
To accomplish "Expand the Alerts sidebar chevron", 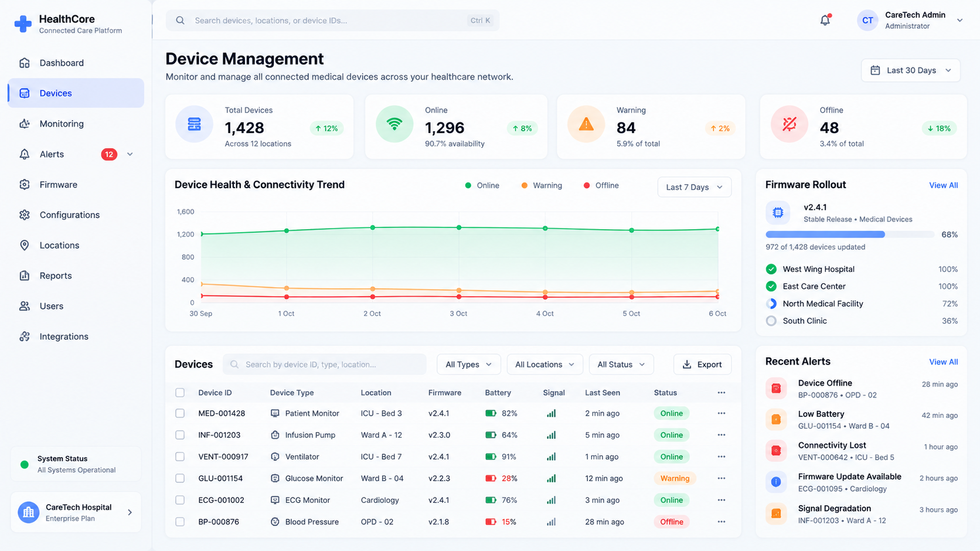I will pos(130,154).
